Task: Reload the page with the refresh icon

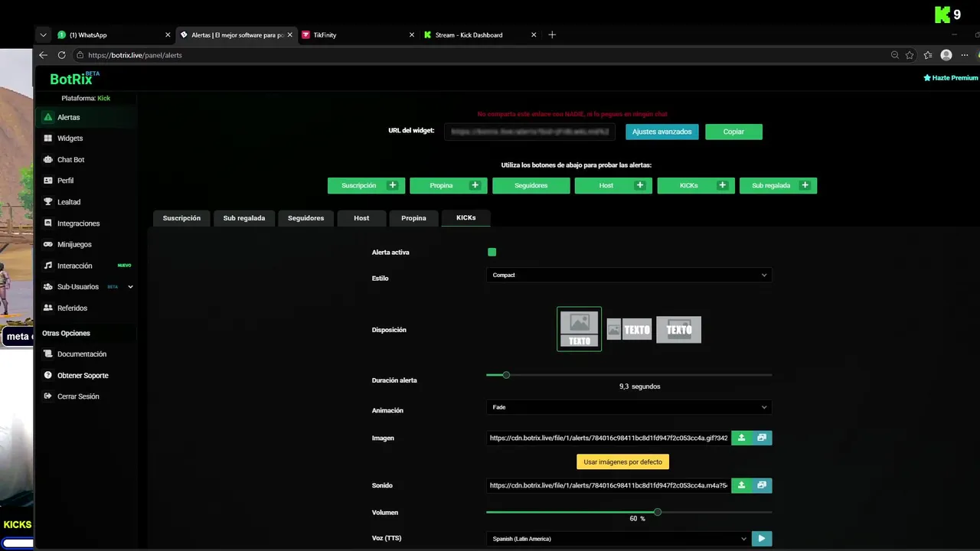Action: [x=62, y=55]
